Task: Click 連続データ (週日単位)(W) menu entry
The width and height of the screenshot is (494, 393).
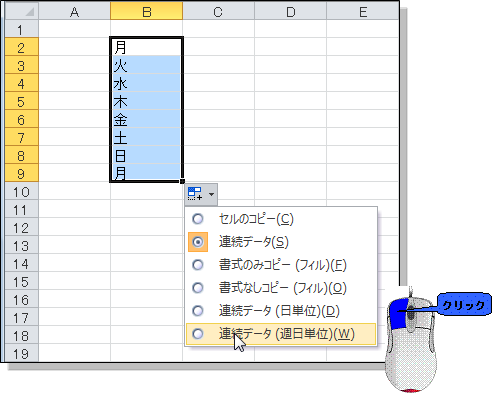Action: coord(281,334)
